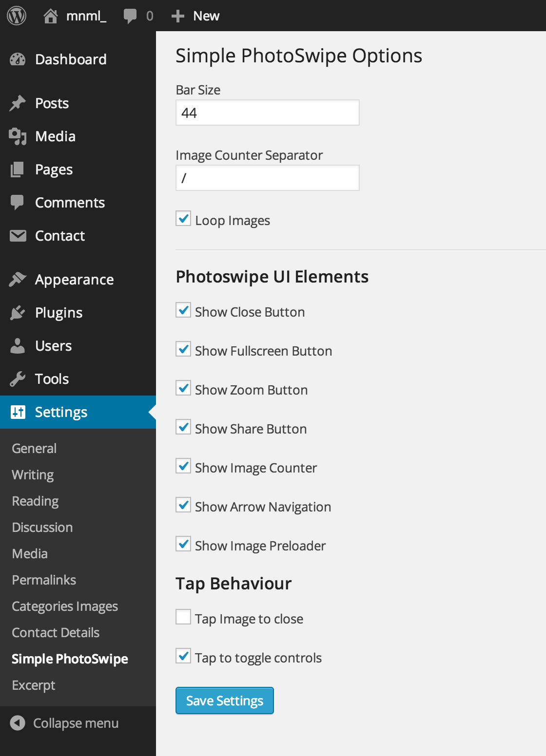
Task: Focus the Bar Size input field
Action: pyautogui.click(x=268, y=113)
